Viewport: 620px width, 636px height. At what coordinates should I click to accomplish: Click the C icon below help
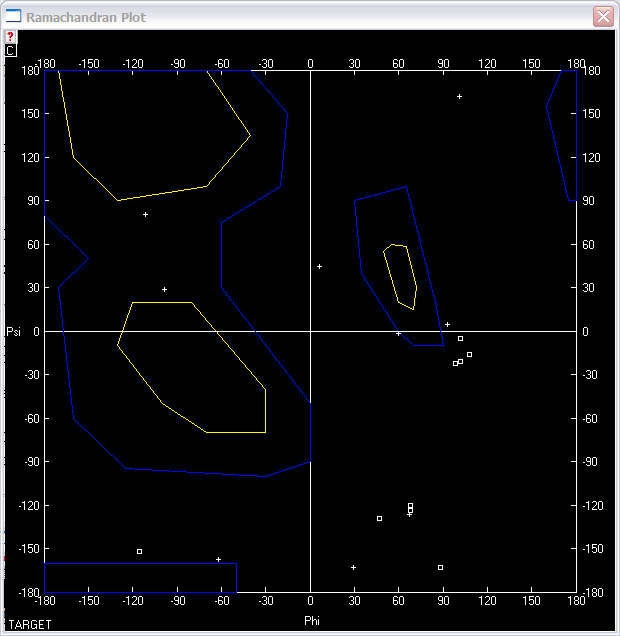click(x=10, y=49)
